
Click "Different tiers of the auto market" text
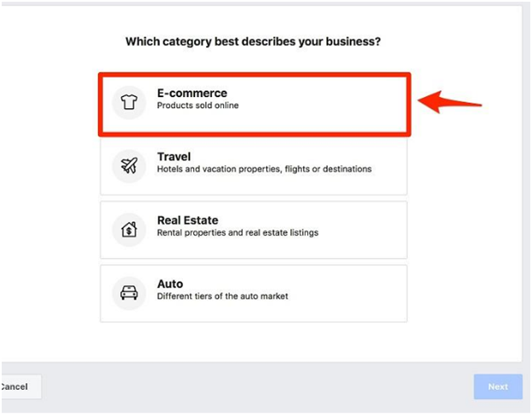pos(222,296)
